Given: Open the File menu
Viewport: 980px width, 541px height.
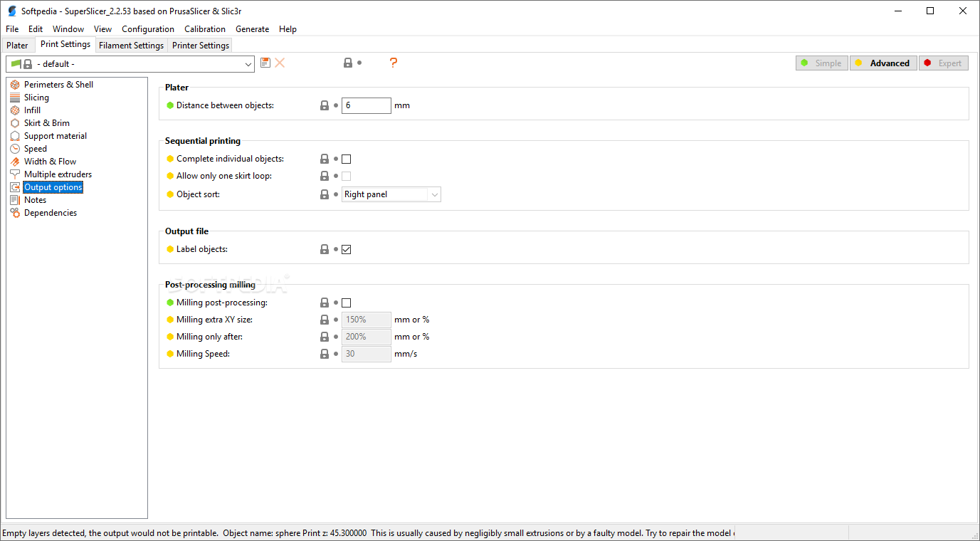Looking at the screenshot, I should 12,29.
